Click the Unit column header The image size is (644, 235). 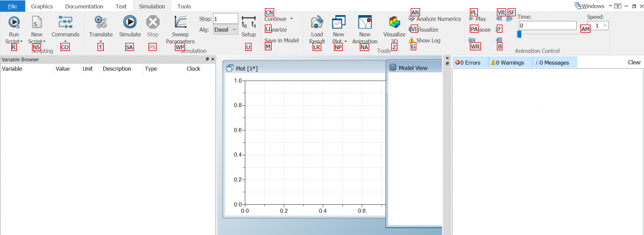coord(91,69)
